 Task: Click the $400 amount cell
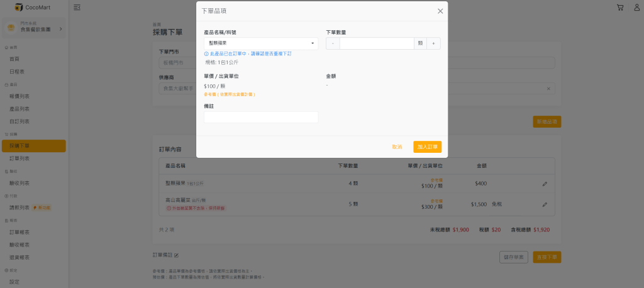coord(481,184)
